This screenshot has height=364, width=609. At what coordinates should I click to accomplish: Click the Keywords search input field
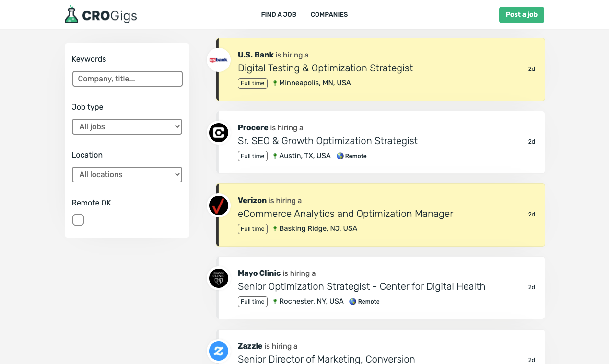click(127, 79)
